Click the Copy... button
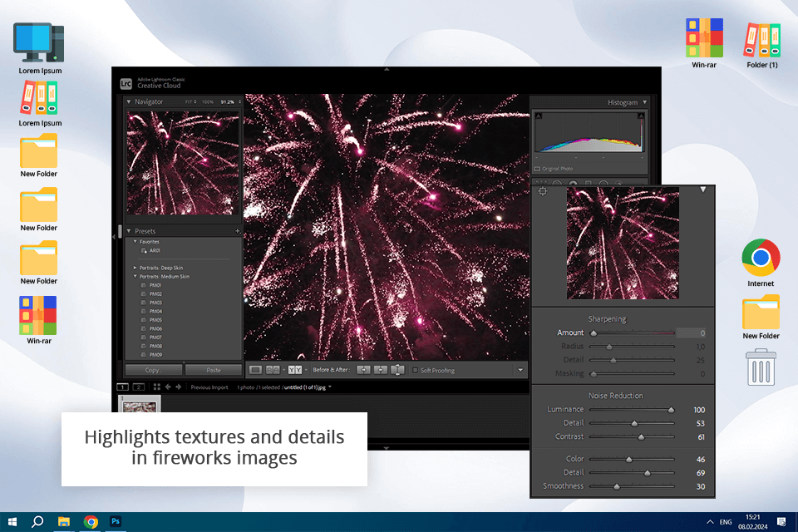This screenshot has width=798, height=532. pyautogui.click(x=153, y=370)
